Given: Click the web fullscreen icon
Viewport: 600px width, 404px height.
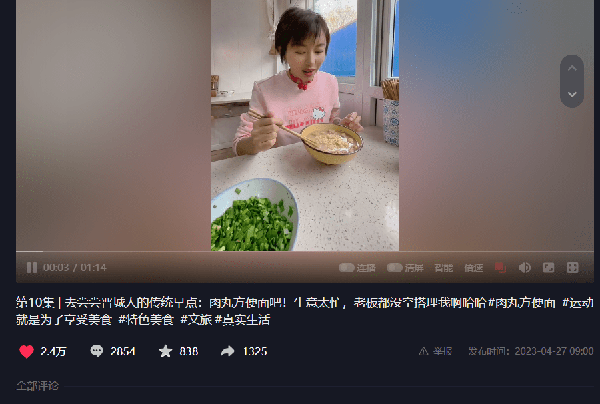Looking at the screenshot, I should (x=548, y=267).
